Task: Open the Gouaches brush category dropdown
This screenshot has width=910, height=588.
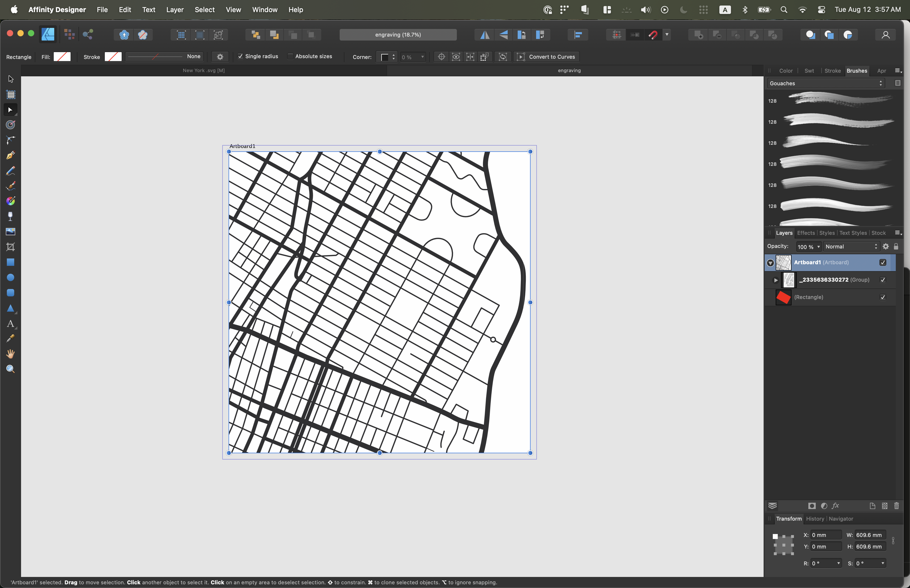Action: [x=825, y=83]
